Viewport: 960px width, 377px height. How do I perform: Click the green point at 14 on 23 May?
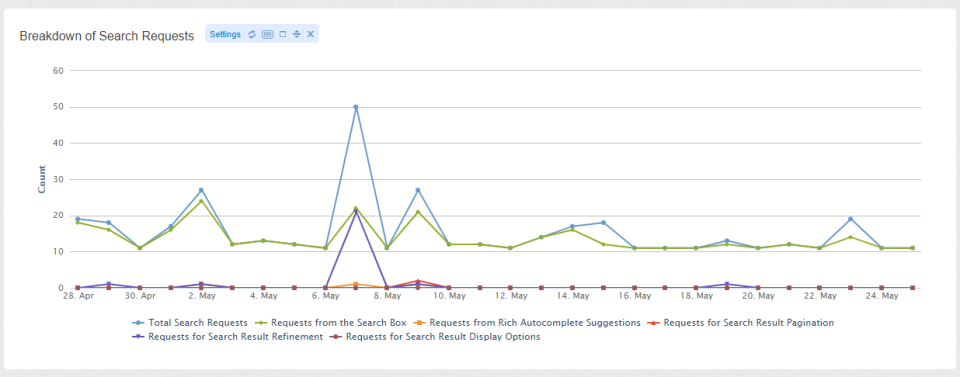click(850, 237)
